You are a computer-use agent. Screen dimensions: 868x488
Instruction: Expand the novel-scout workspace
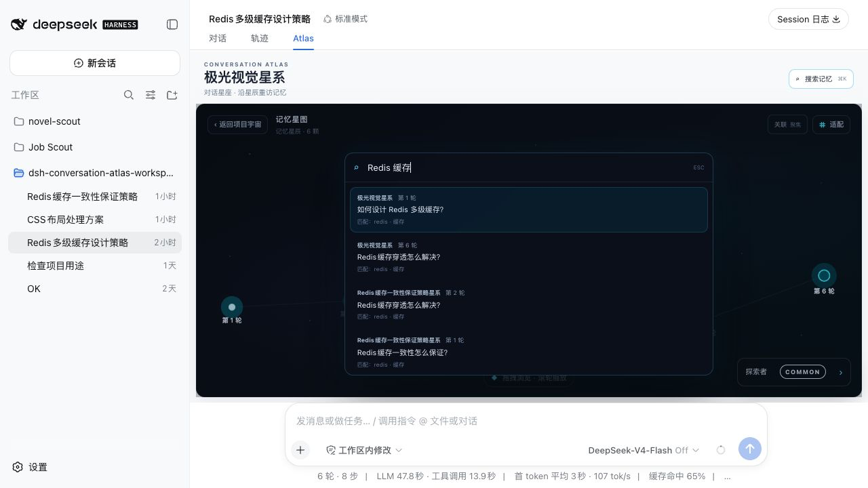(x=95, y=121)
